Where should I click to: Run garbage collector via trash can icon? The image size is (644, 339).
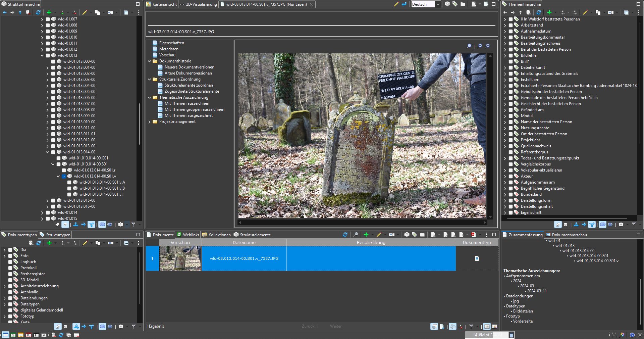pos(511,335)
